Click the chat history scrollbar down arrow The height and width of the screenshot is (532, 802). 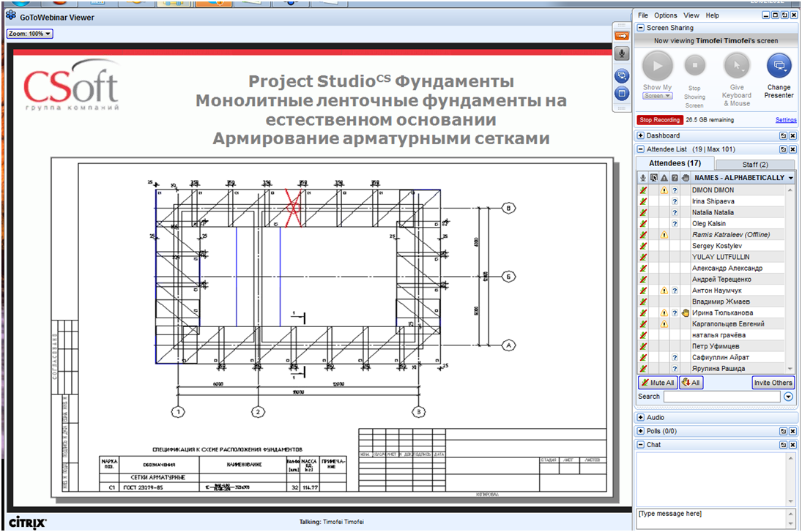[x=792, y=501]
